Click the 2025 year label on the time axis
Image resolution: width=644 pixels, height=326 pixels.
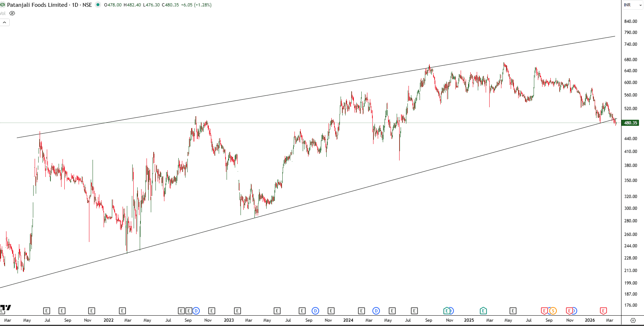(469, 320)
